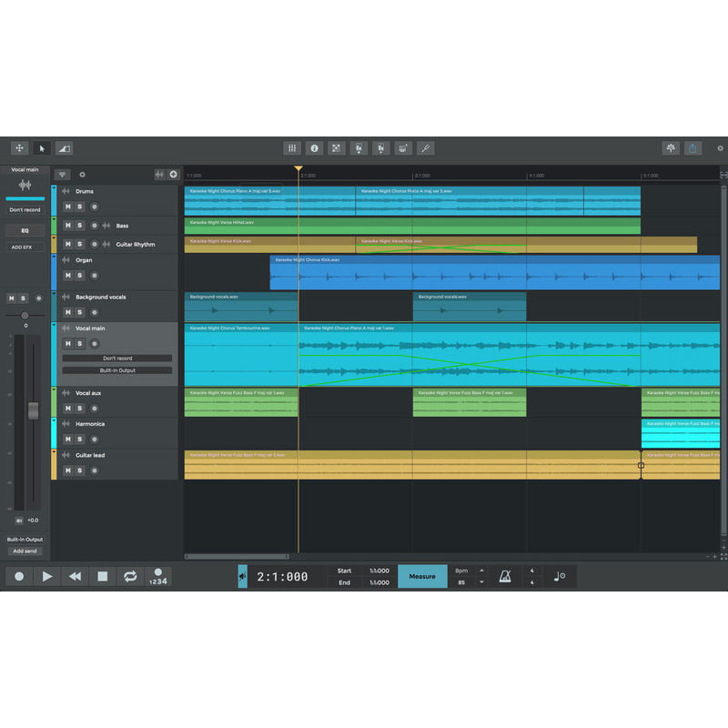Open Built-in Output dropdown on Vocal main

coord(117,370)
